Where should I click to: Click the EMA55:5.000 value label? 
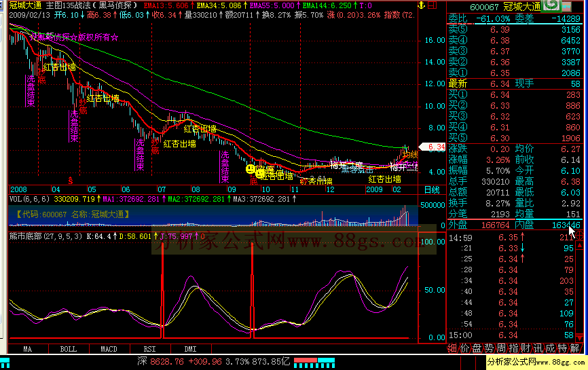click(x=275, y=5)
